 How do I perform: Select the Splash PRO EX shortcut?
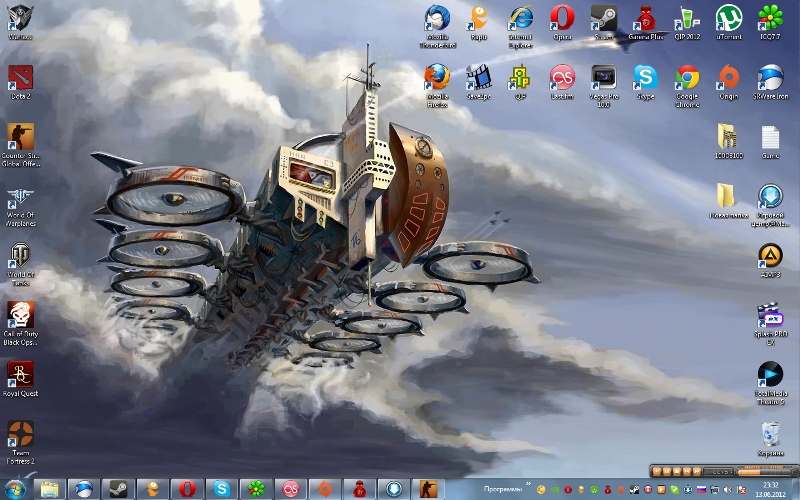tap(770, 323)
